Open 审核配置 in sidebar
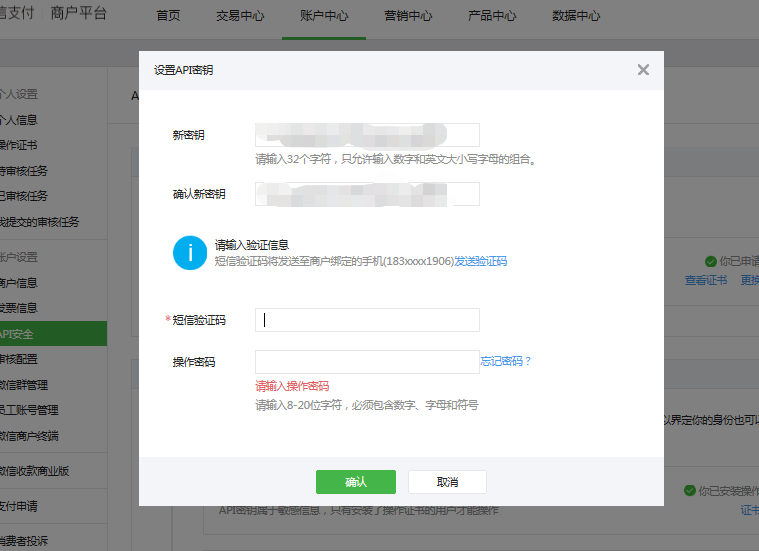759x551 pixels. point(18,359)
